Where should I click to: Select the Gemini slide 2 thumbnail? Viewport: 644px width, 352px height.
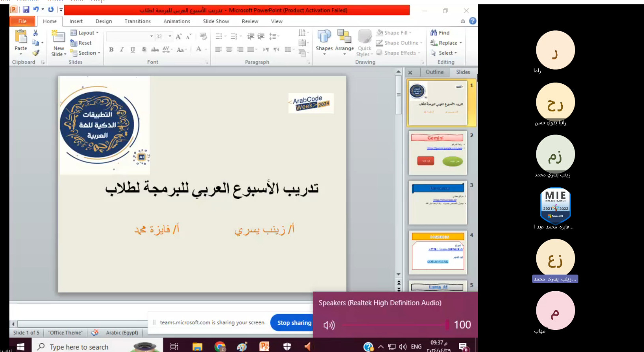(438, 153)
